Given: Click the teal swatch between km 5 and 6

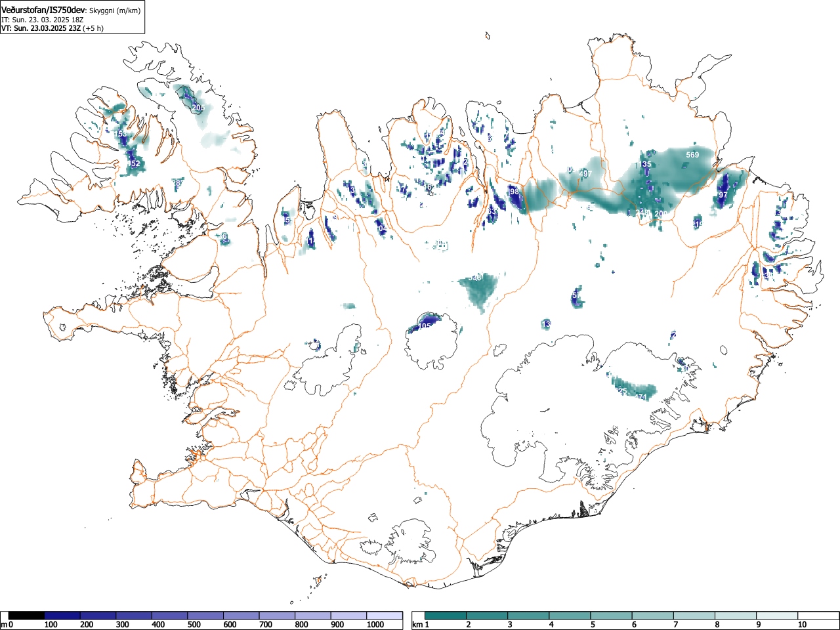Looking at the screenshot, I should coord(612,616).
